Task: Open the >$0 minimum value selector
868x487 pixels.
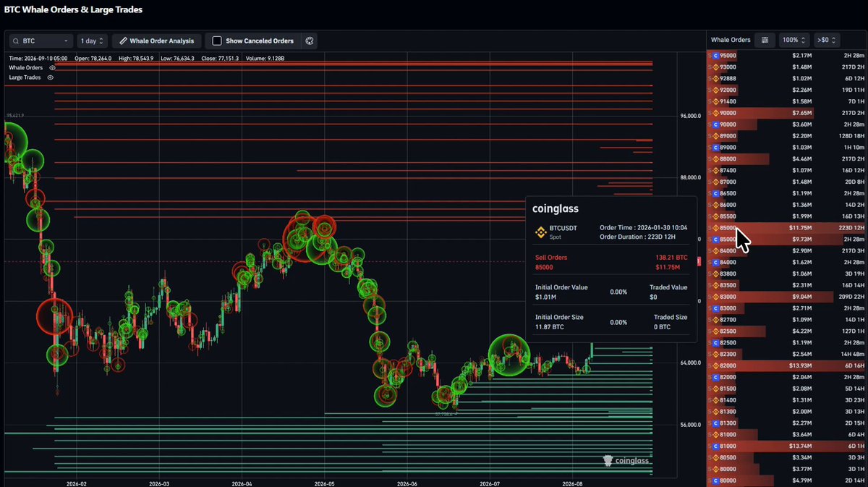Action: (x=826, y=40)
